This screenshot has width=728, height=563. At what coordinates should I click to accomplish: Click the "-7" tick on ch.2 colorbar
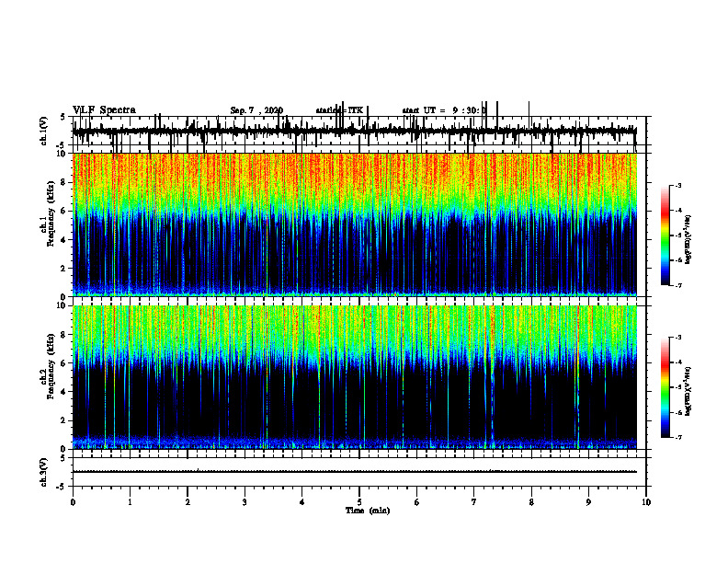pyautogui.click(x=677, y=438)
